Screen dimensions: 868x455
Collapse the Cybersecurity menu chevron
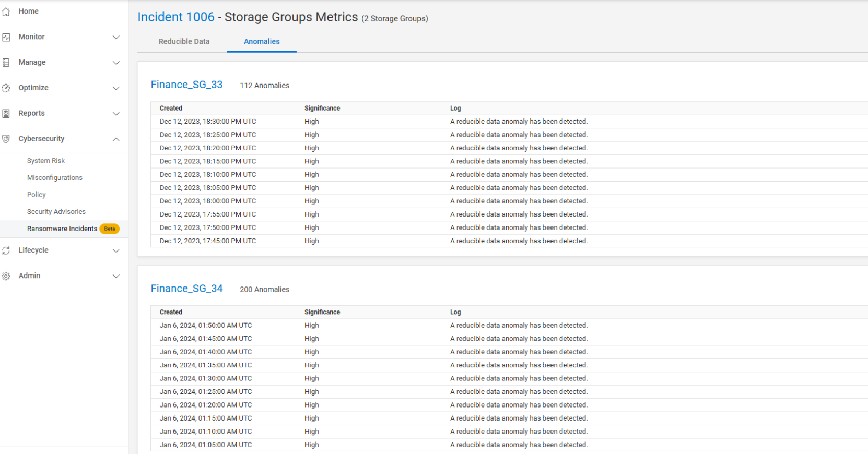(x=116, y=139)
